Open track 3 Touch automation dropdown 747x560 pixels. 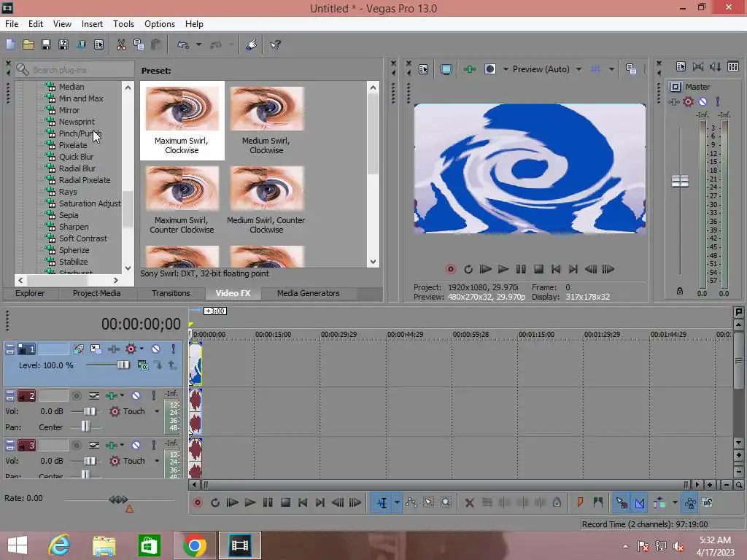coord(157,461)
